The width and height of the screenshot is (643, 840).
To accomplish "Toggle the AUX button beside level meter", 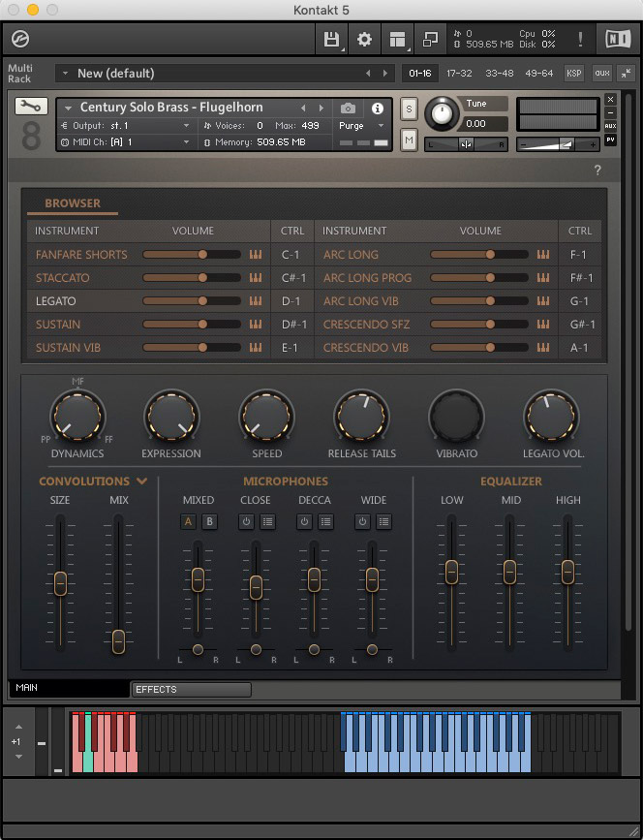I will (x=610, y=126).
